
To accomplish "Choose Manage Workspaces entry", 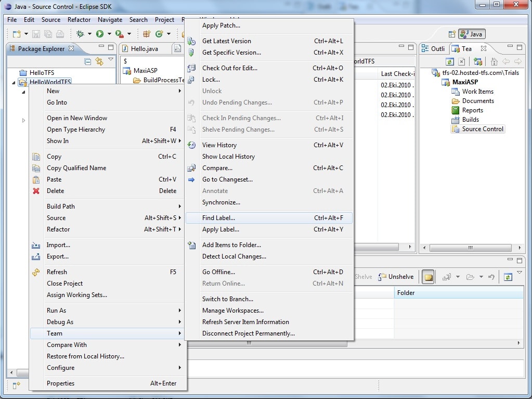I will [x=269, y=311].
